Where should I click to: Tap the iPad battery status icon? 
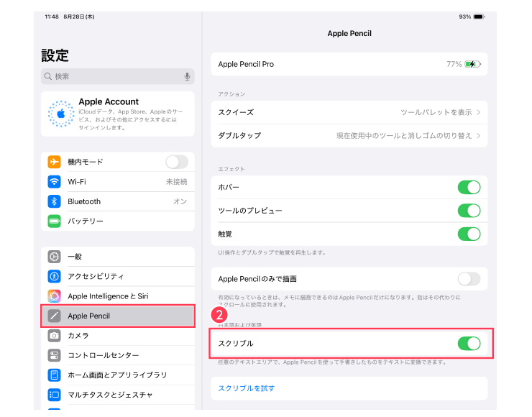479,17
